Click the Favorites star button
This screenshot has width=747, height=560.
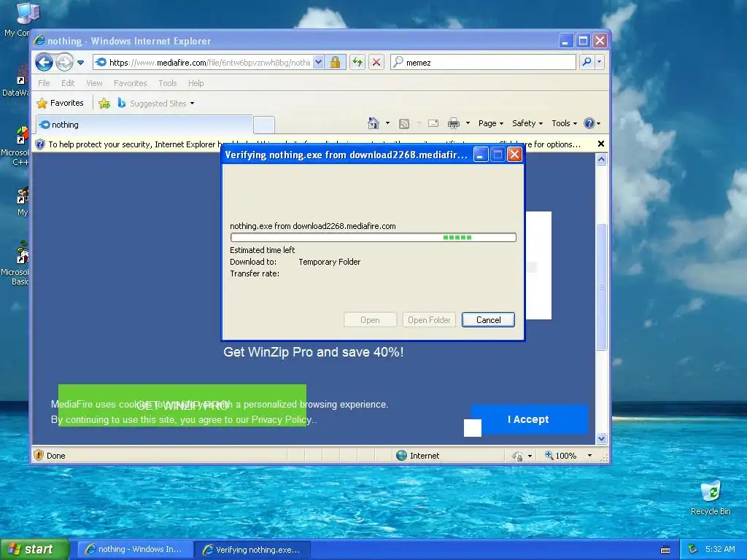[60, 103]
